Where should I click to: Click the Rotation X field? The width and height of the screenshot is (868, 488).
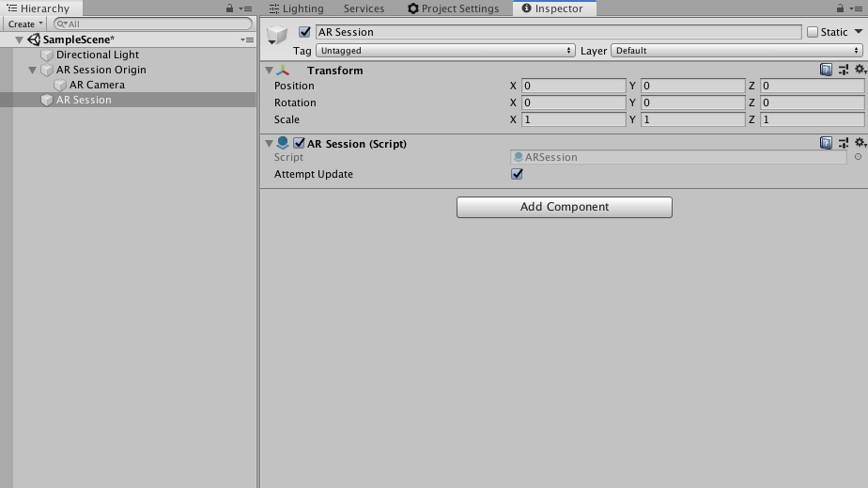(x=573, y=102)
